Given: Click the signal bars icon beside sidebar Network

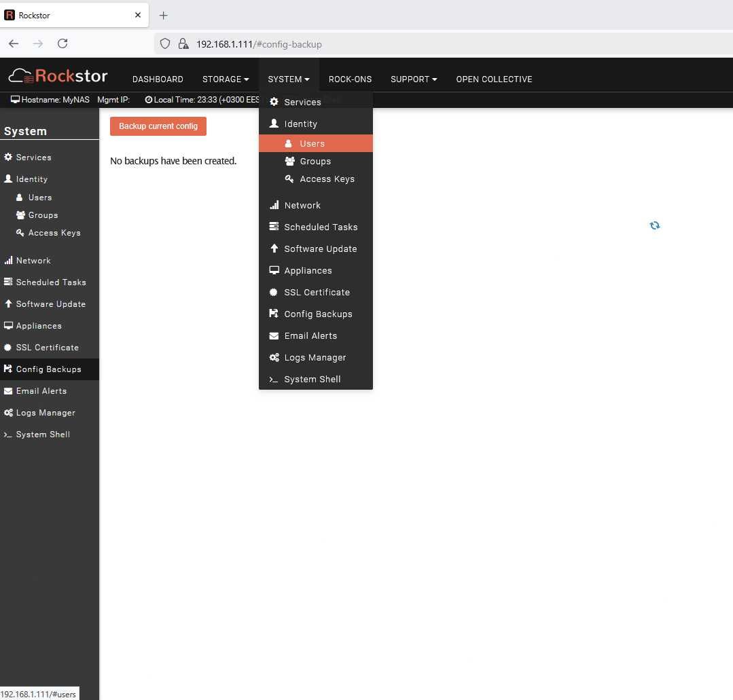Looking at the screenshot, I should tap(8, 260).
